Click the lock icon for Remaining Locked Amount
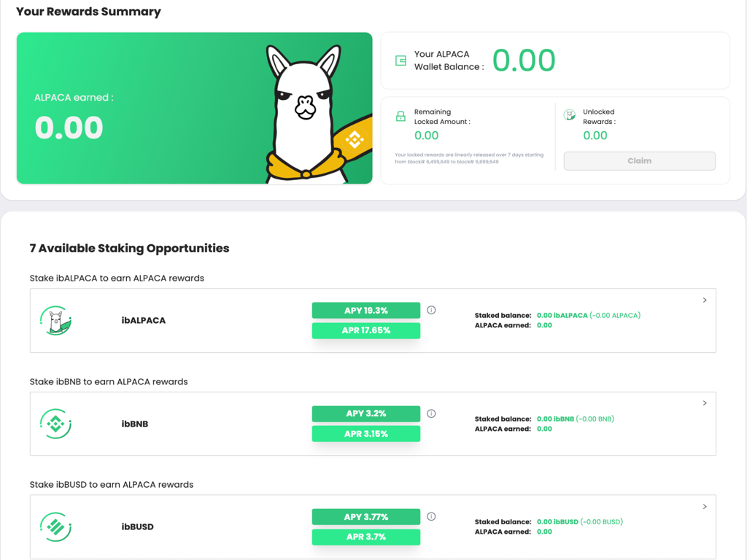 [400, 117]
